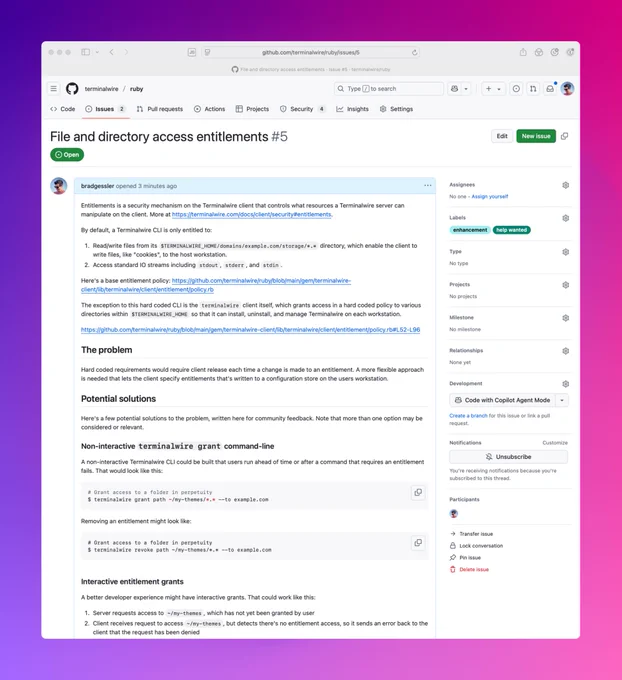622x680 pixels.
Task: Click the browser address bar URL
Action: pos(311,52)
